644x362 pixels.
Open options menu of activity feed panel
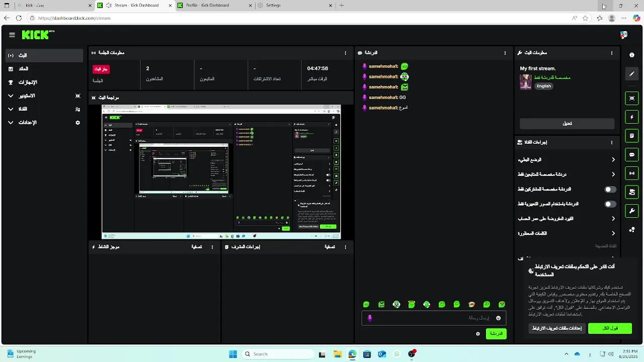[212, 247]
